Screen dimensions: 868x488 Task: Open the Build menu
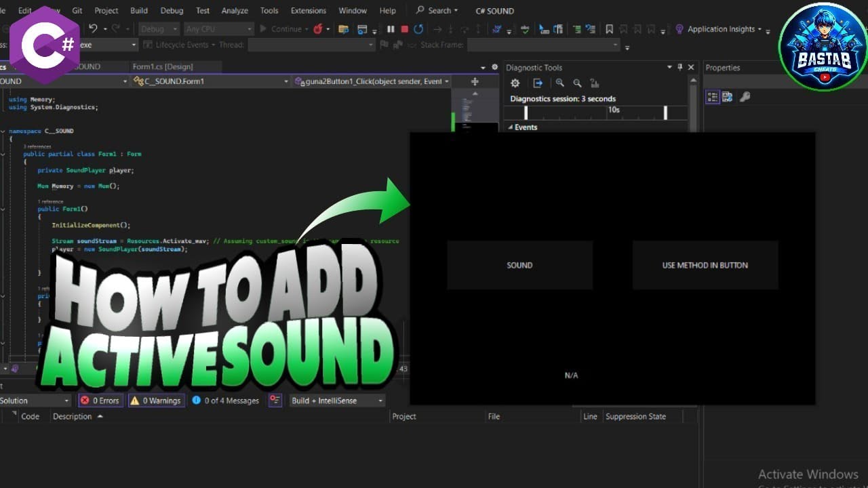(x=139, y=10)
